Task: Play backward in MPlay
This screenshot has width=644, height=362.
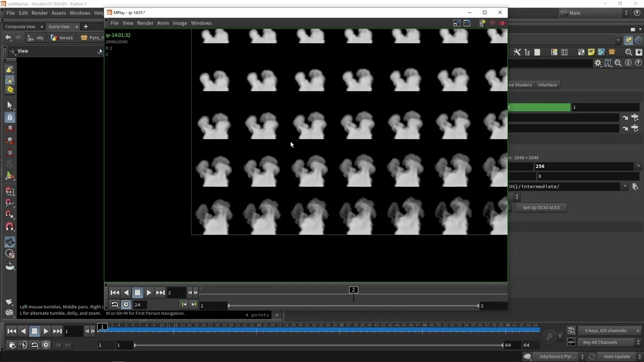Action: click(126, 293)
